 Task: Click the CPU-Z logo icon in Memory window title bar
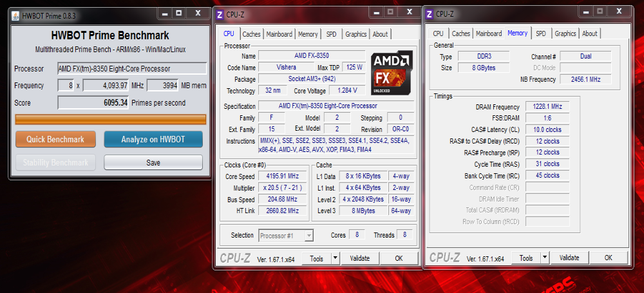point(429,14)
